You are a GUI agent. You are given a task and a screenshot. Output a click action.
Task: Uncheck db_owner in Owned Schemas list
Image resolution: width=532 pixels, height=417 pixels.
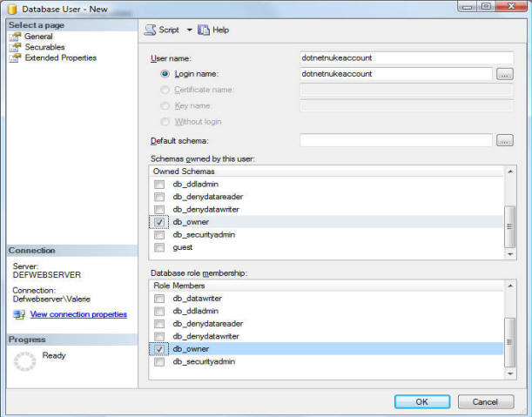coord(159,222)
